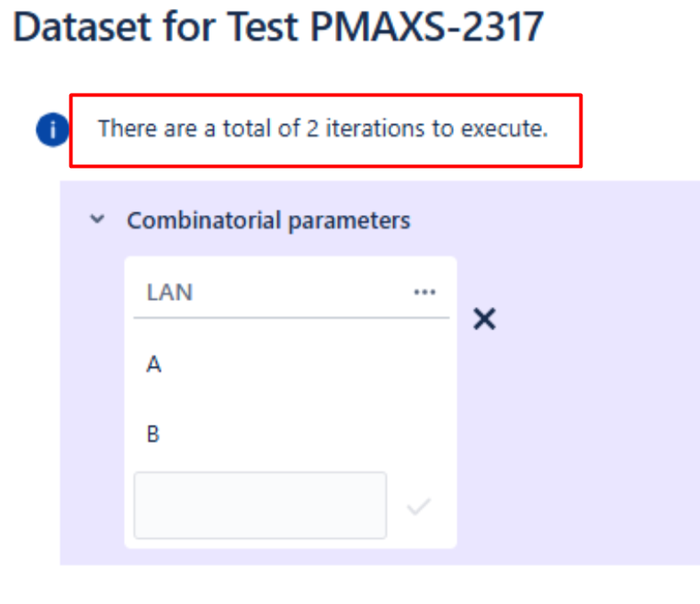Screen dimensions: 700x604
Task: Edit the LAN parameter name field
Action: (x=268, y=293)
